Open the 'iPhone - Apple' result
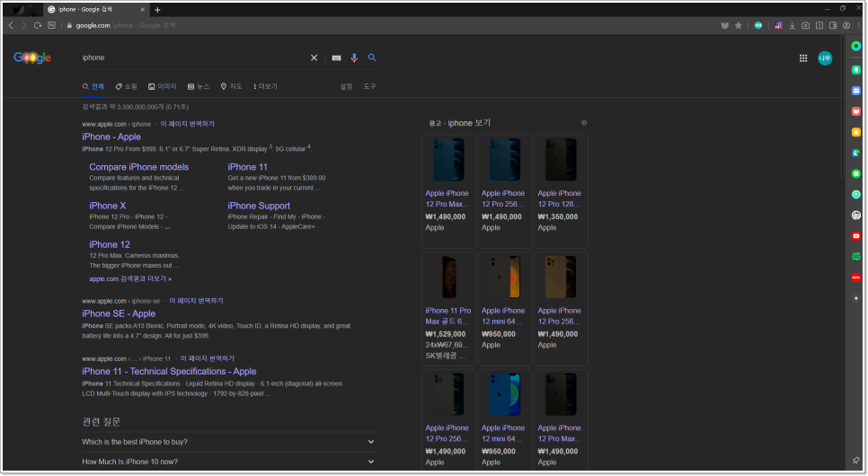The width and height of the screenshot is (868, 476). coord(111,137)
